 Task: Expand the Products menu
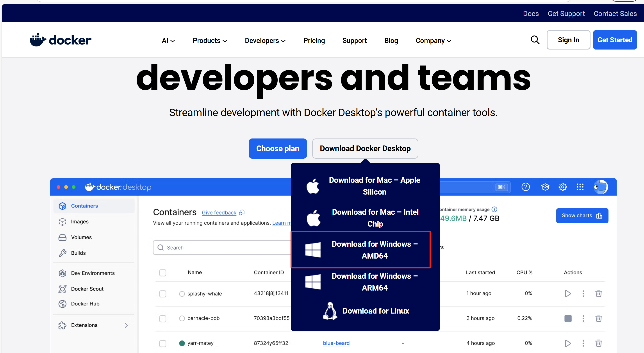210,41
